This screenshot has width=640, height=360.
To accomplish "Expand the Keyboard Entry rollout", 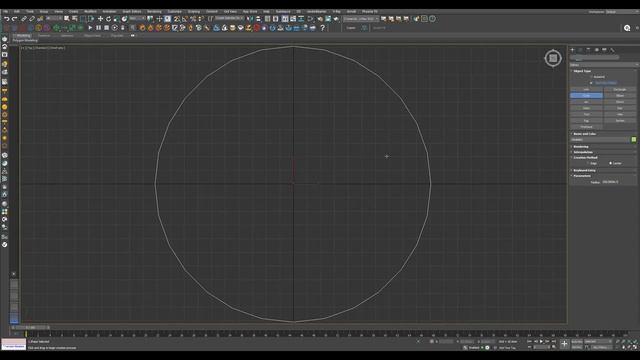I will coord(584,170).
